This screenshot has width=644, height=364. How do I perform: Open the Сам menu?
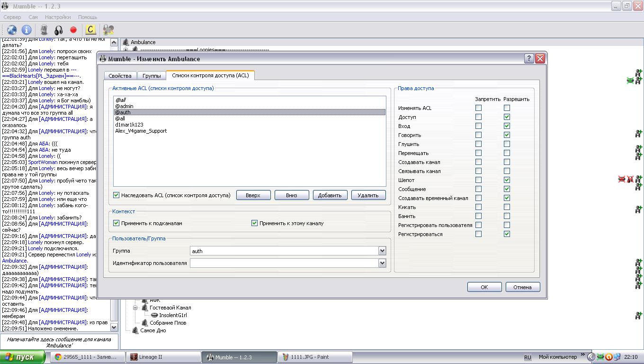[x=33, y=17]
